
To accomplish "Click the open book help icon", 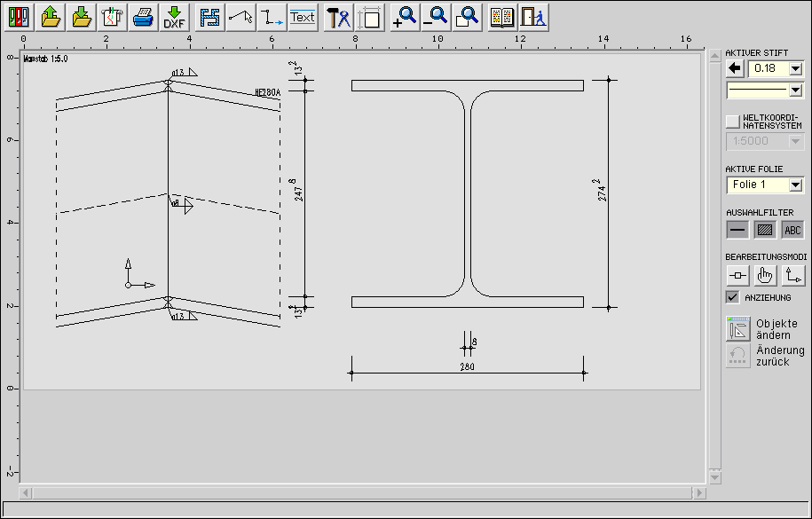I will point(502,17).
